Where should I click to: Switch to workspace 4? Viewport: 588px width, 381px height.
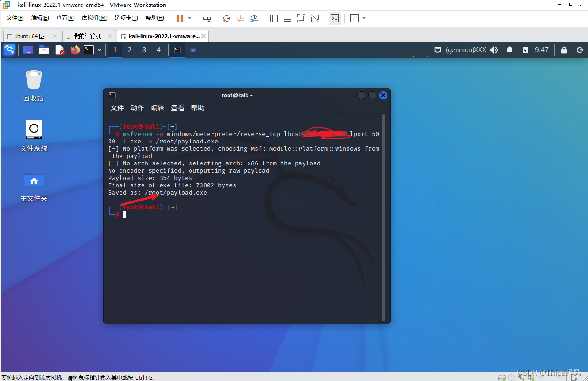tap(159, 50)
